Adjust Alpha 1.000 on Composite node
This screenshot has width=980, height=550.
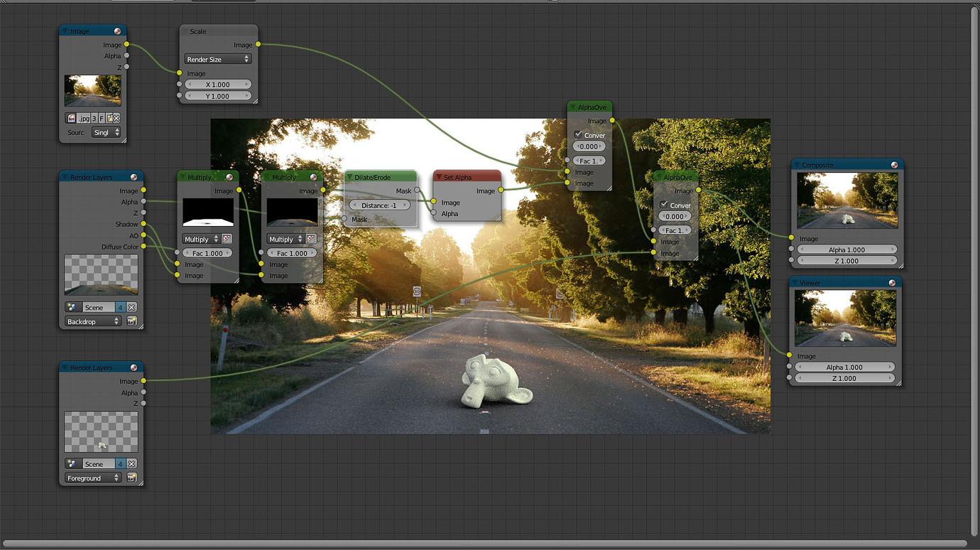847,250
